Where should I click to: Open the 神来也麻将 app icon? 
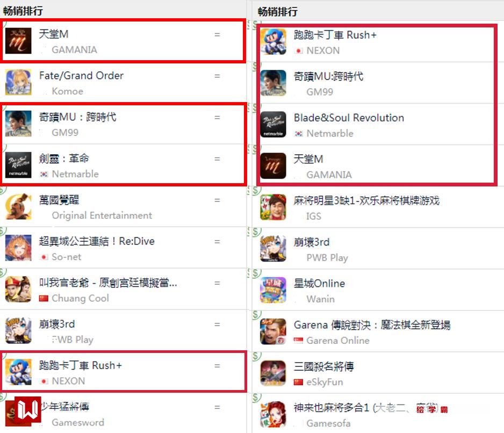[x=273, y=414]
